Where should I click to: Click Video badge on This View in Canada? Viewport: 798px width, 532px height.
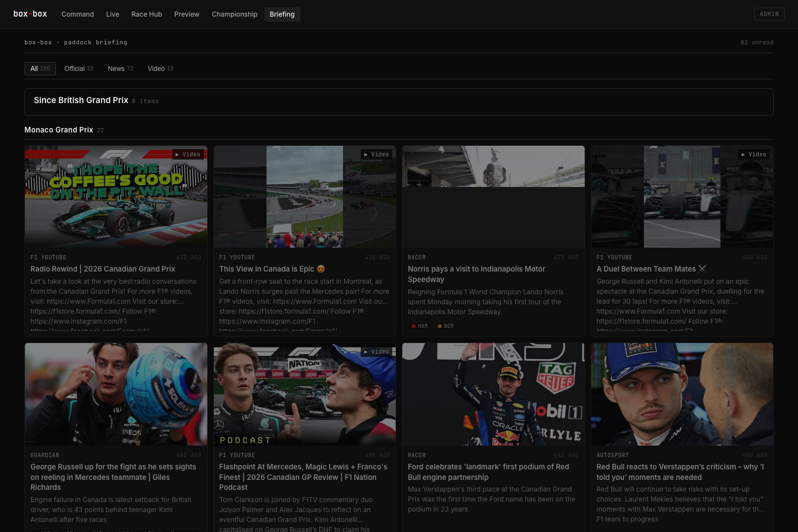(376, 155)
